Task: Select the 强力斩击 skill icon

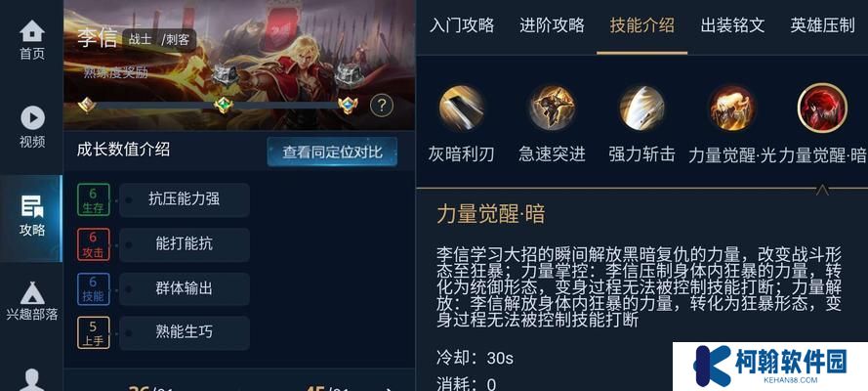Action: pos(641,108)
